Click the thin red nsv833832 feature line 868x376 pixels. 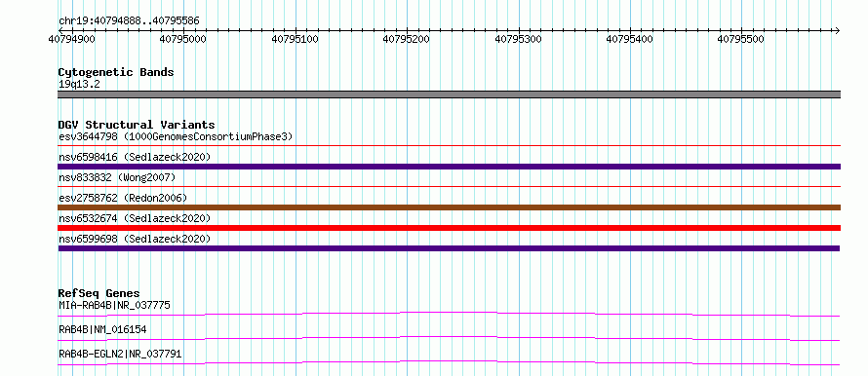(x=449, y=187)
